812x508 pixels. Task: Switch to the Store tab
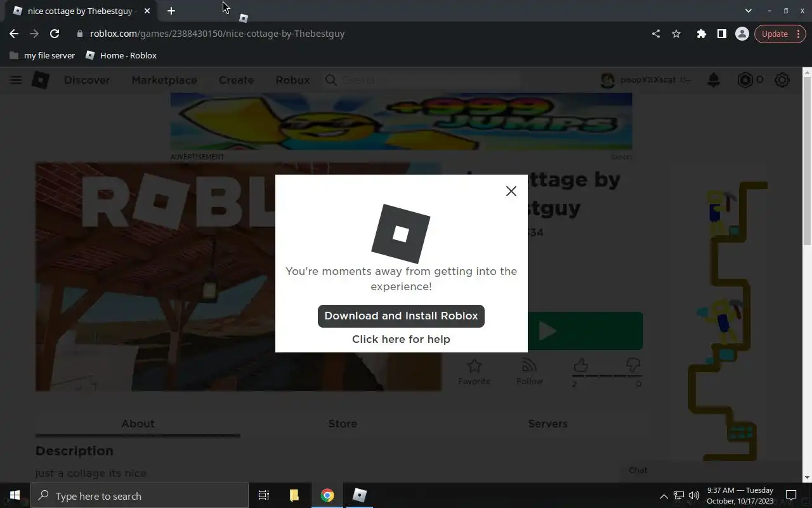(x=343, y=424)
